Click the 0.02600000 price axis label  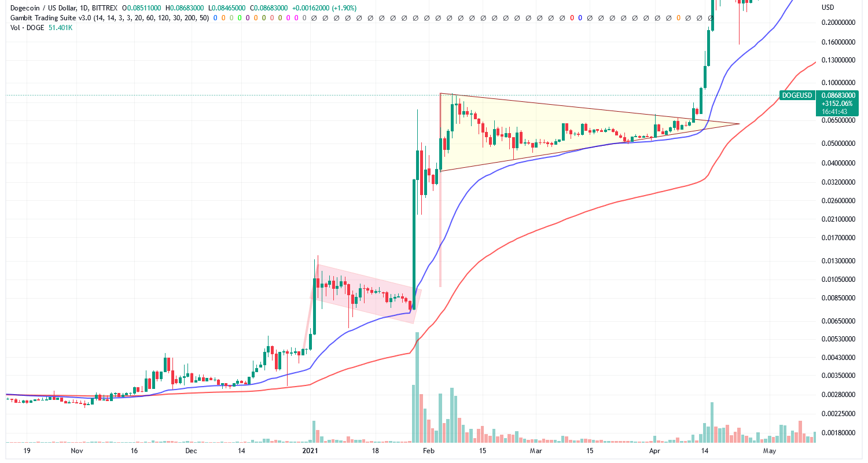coord(839,201)
